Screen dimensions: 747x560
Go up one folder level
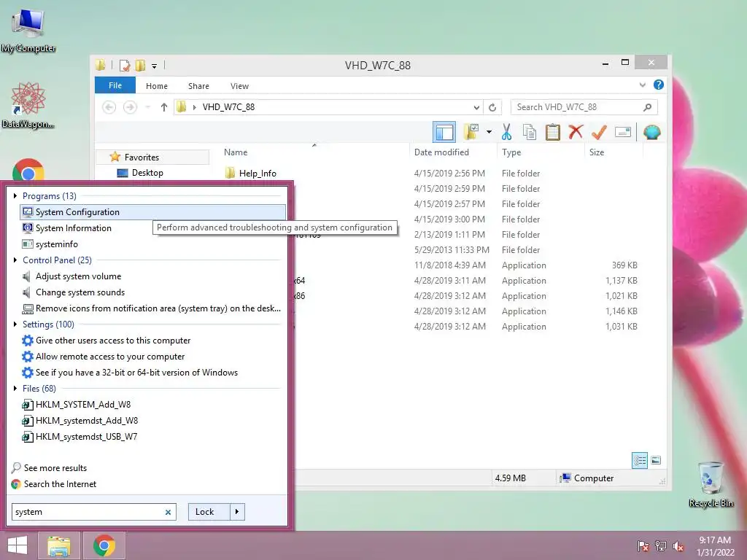tap(164, 107)
